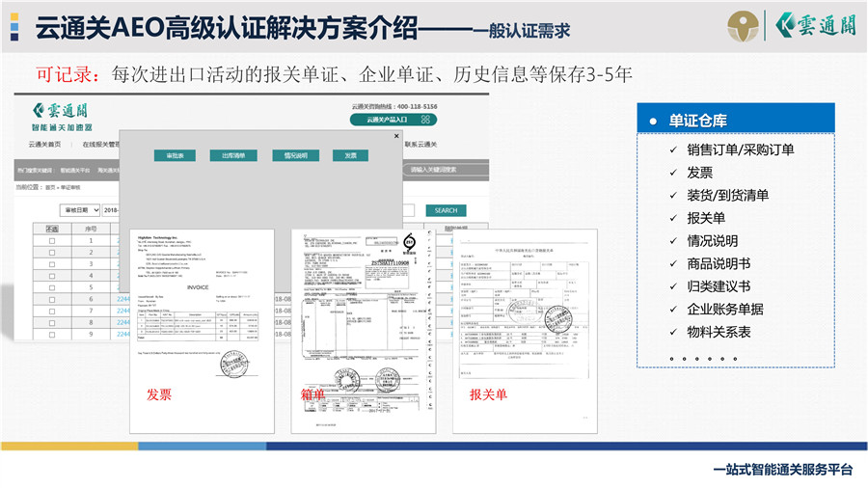Close the gray popup with the X

(396, 136)
